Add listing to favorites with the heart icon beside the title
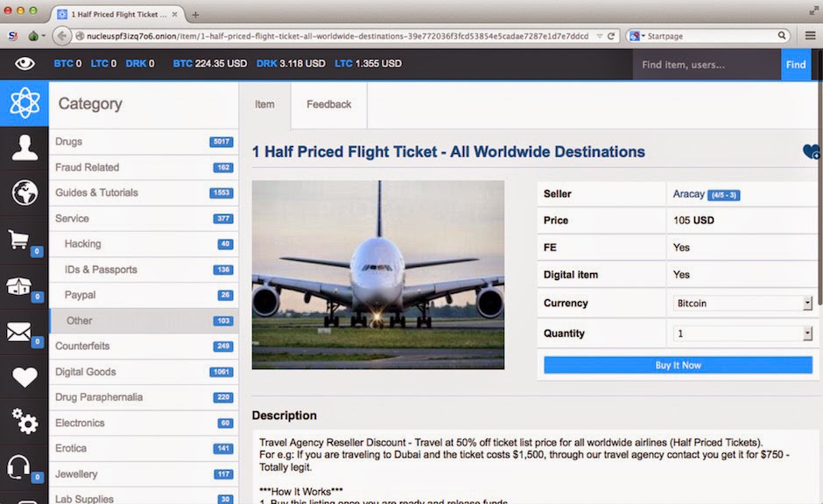The width and height of the screenshot is (823, 504). click(x=811, y=151)
